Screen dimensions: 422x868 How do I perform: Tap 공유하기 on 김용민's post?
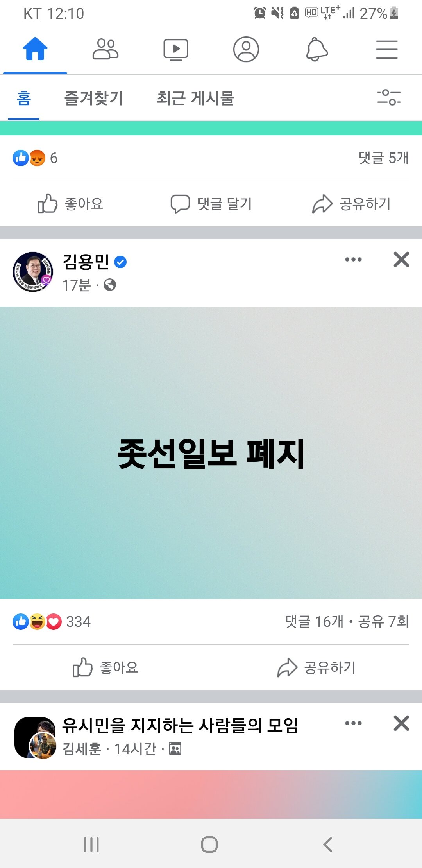pos(316,667)
